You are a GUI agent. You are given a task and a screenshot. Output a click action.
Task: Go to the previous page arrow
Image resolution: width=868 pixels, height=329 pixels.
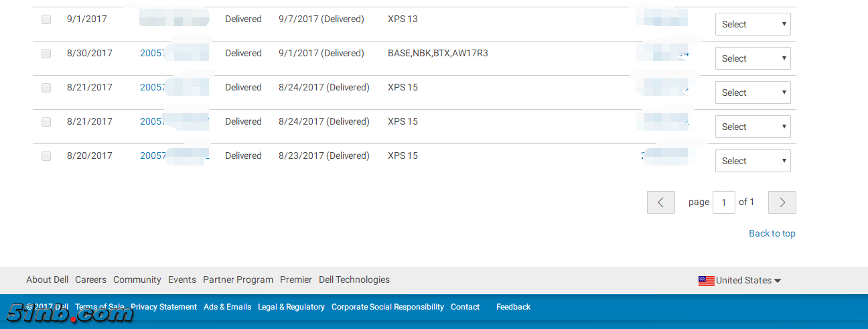(660, 202)
